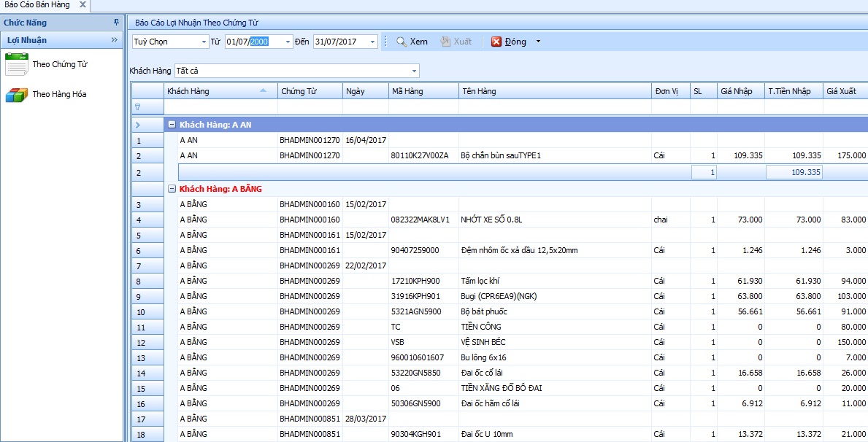Close the Báo Cáo Bán Hàng tab
The width and height of the screenshot is (868, 442).
pos(82,5)
